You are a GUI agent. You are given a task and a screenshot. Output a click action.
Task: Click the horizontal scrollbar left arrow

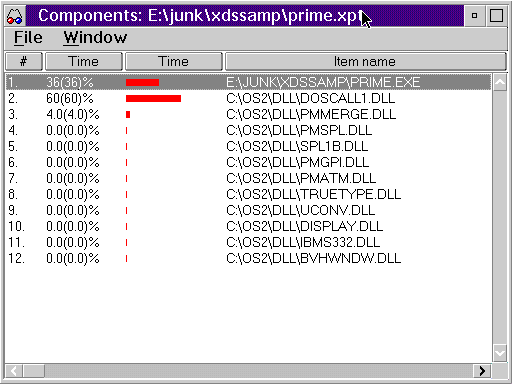click(x=14, y=371)
